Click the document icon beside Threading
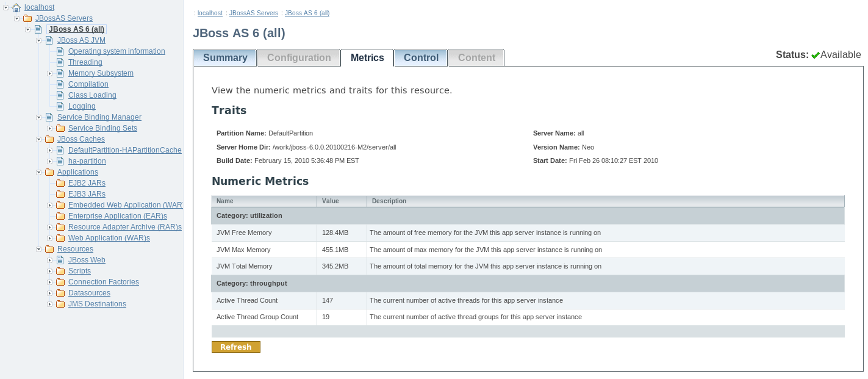Image resolution: width=868 pixels, height=379 pixels. tap(60, 62)
